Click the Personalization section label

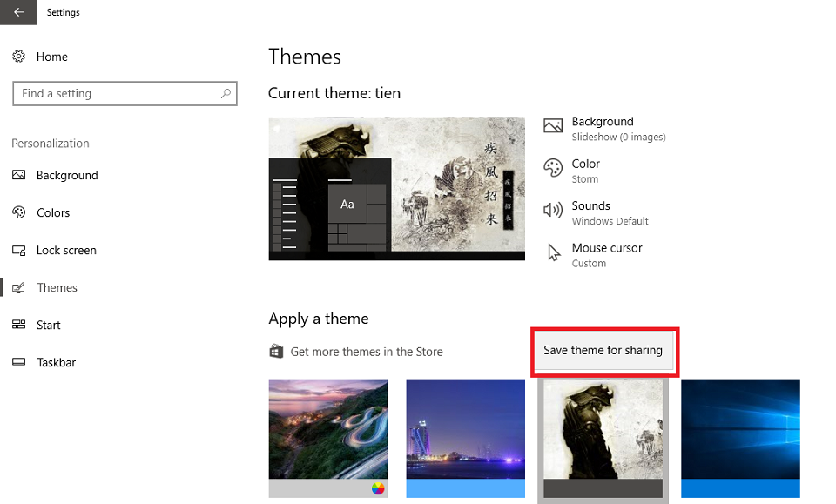click(x=51, y=144)
